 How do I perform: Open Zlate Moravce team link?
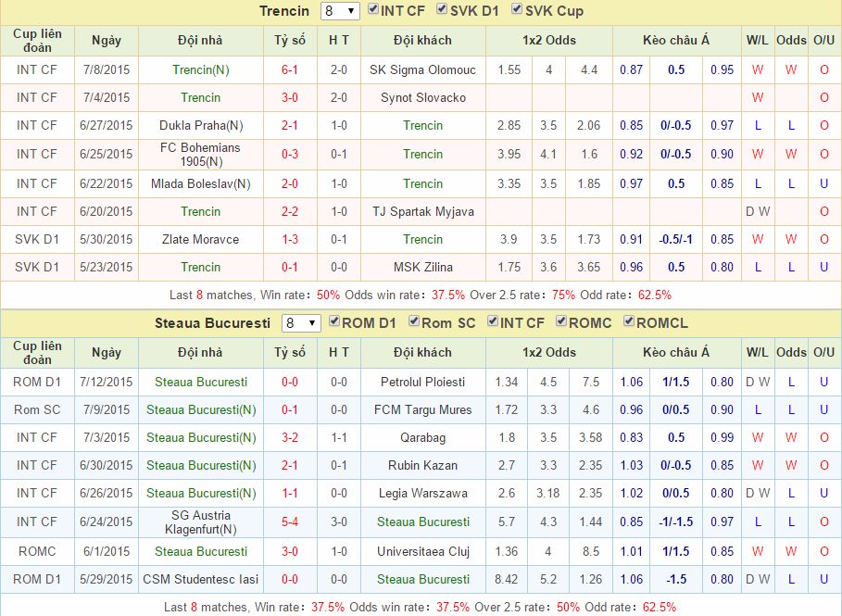coord(200,240)
